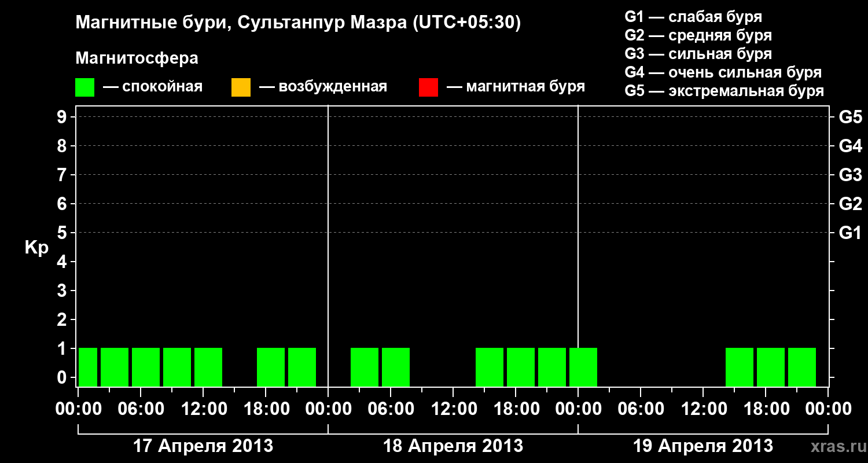Click the — магнитная буря legend label

click(516, 87)
